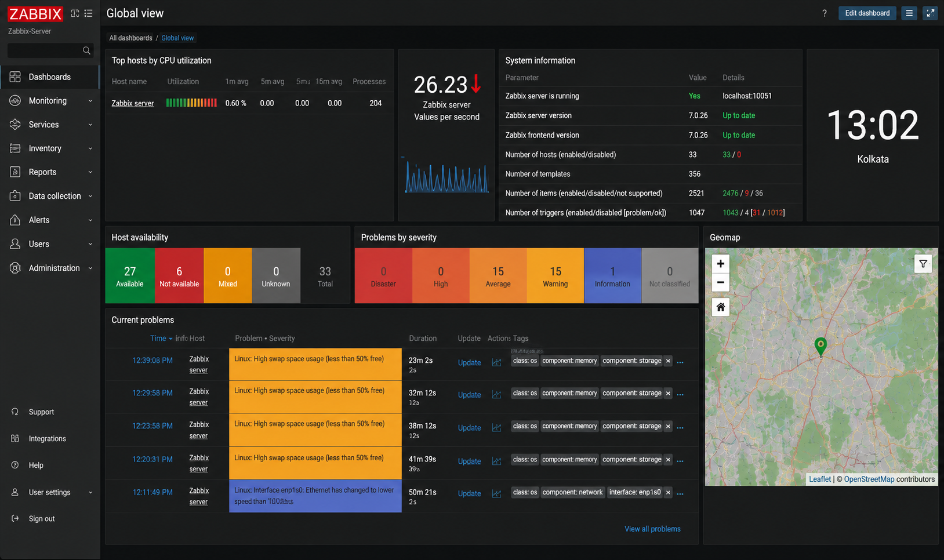Open OpenStreetMap attribution link

(x=869, y=479)
